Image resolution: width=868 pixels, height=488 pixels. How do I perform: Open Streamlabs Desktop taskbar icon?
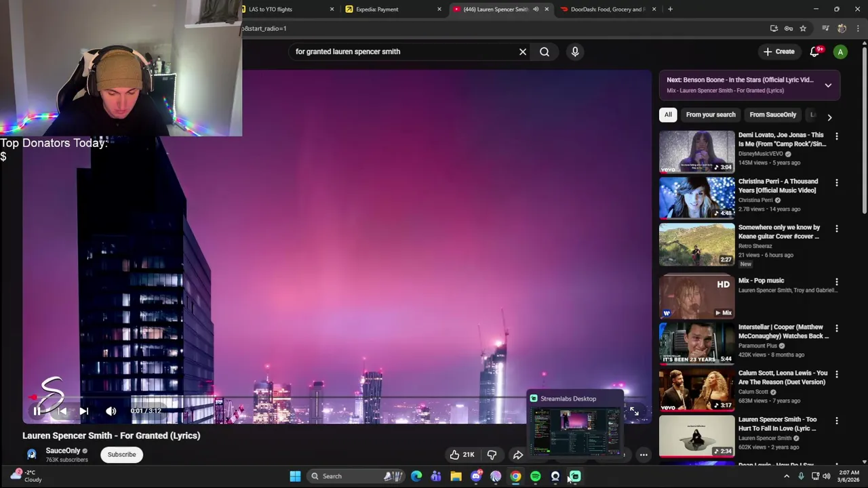click(575, 476)
